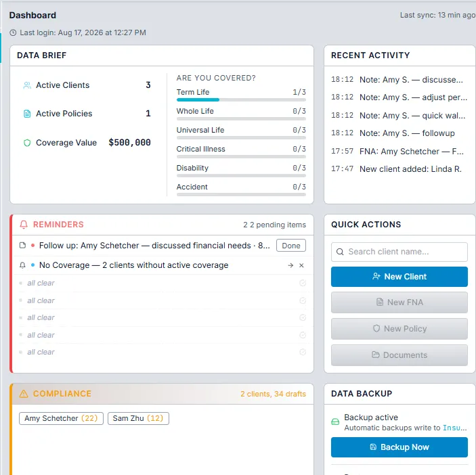Click the Coverage Value shield icon
476x475 pixels.
pos(27,143)
